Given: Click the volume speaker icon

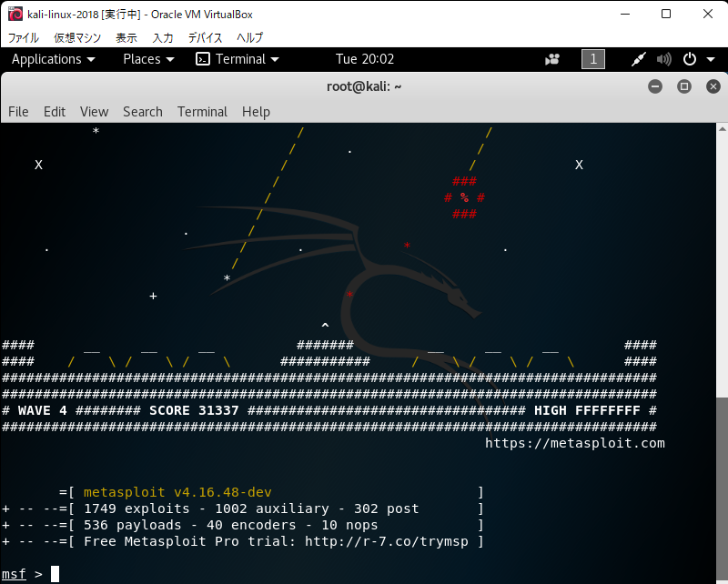Looking at the screenshot, I should click(664, 59).
